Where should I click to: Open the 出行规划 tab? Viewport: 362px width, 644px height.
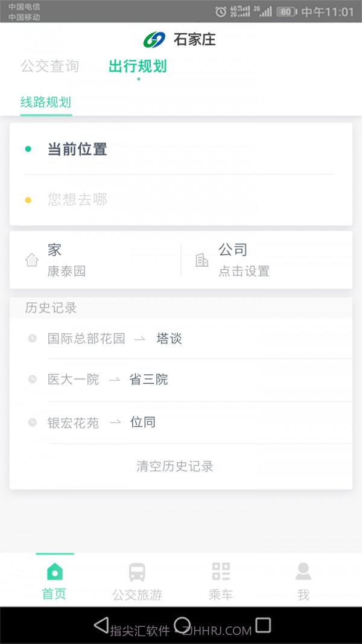pos(137,66)
